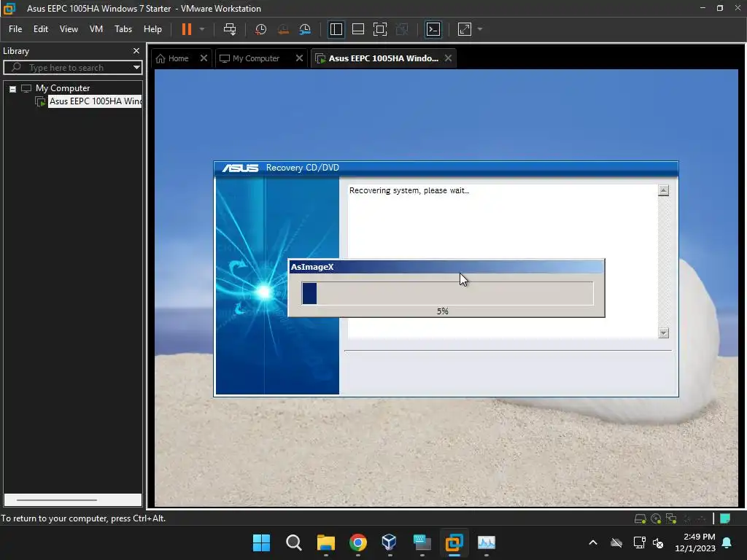Pause the virtual machine

[x=186, y=29]
